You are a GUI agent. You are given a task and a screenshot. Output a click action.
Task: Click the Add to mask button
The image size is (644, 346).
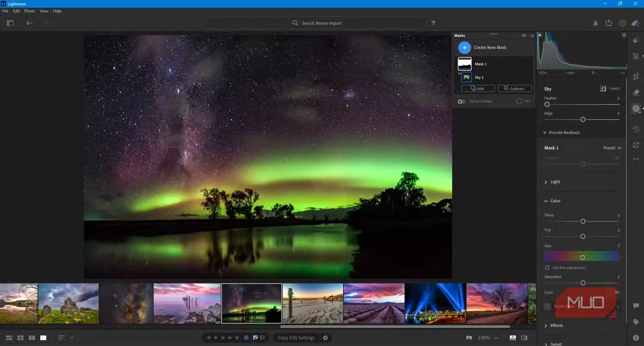tap(478, 89)
